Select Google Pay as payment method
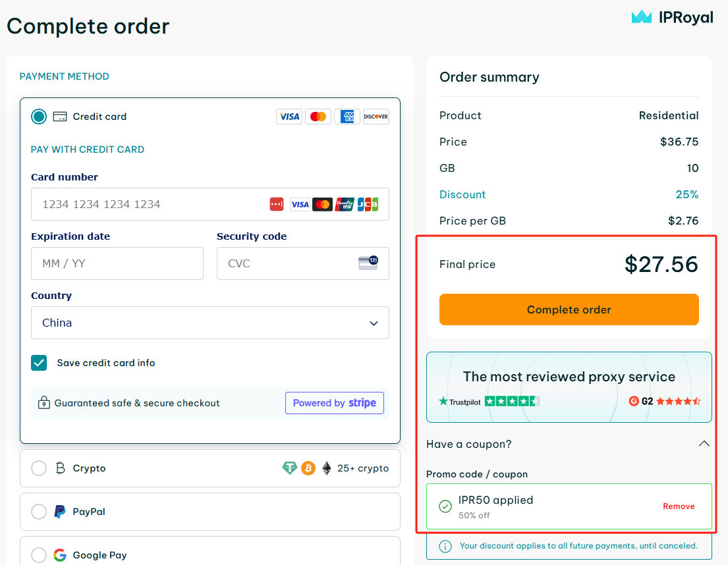 (39, 555)
